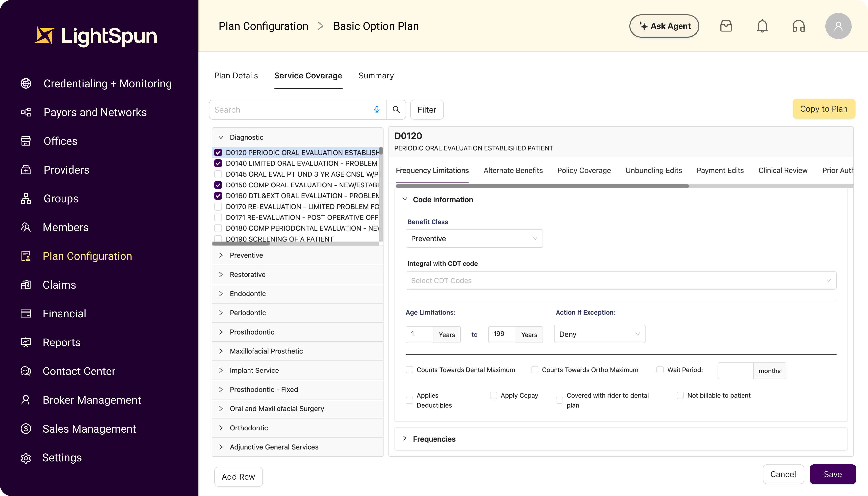The height and width of the screenshot is (496, 868).
Task: Open the Unbundling Edits tab
Action: click(653, 170)
